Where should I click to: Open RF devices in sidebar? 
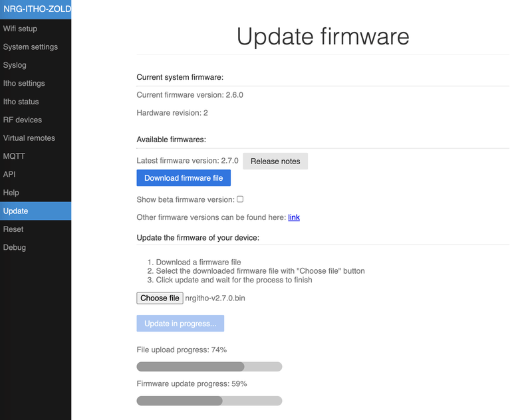23,120
